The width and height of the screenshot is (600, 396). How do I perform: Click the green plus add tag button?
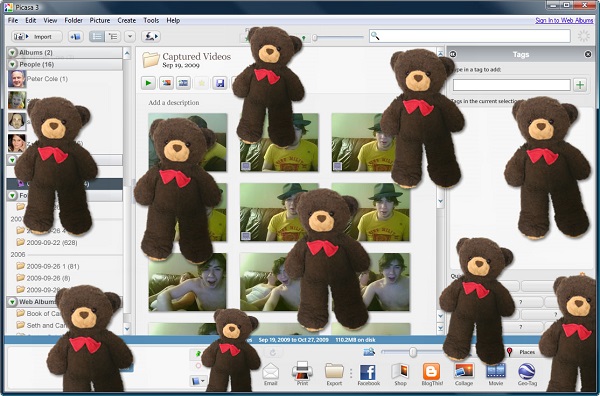click(580, 85)
